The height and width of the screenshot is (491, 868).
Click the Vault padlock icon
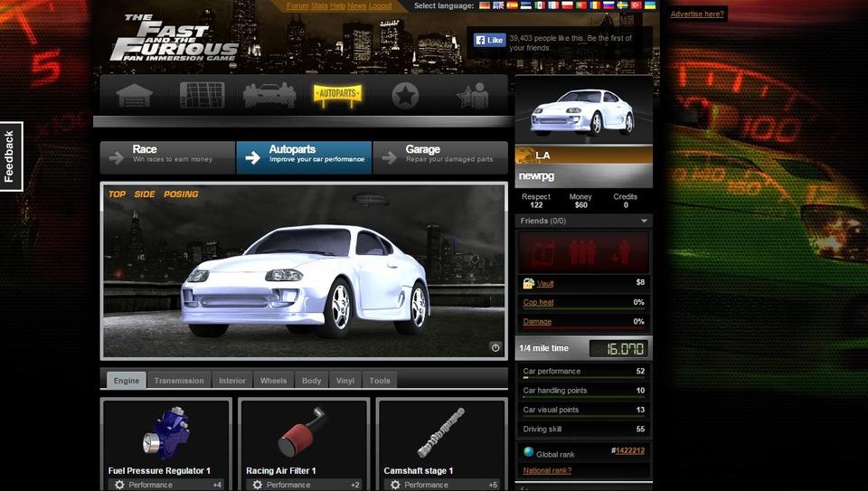[529, 283]
